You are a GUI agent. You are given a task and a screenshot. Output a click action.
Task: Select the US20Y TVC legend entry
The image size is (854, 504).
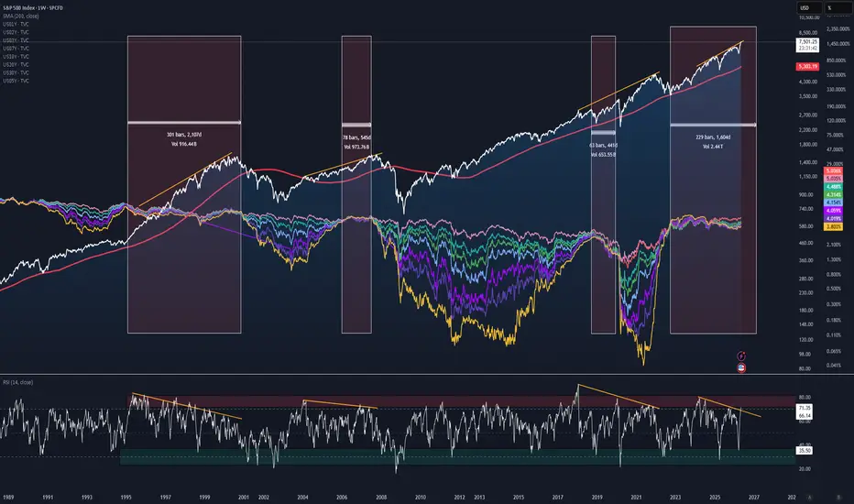point(16,65)
